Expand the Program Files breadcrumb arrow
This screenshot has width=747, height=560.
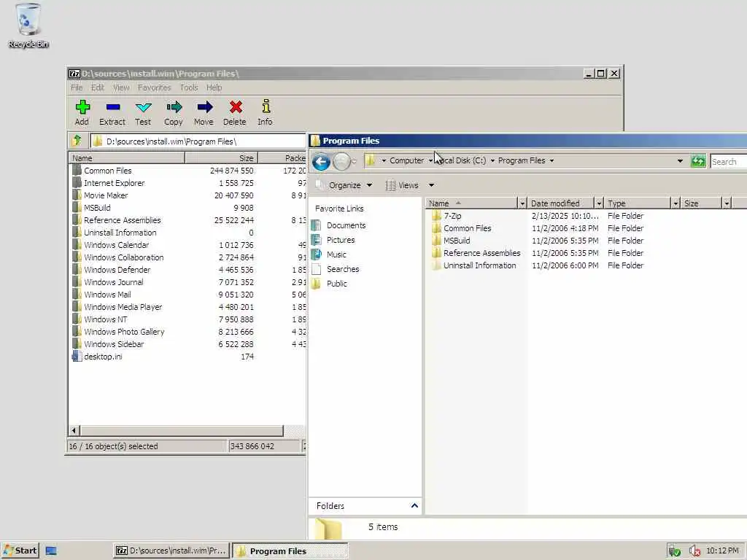(x=551, y=161)
